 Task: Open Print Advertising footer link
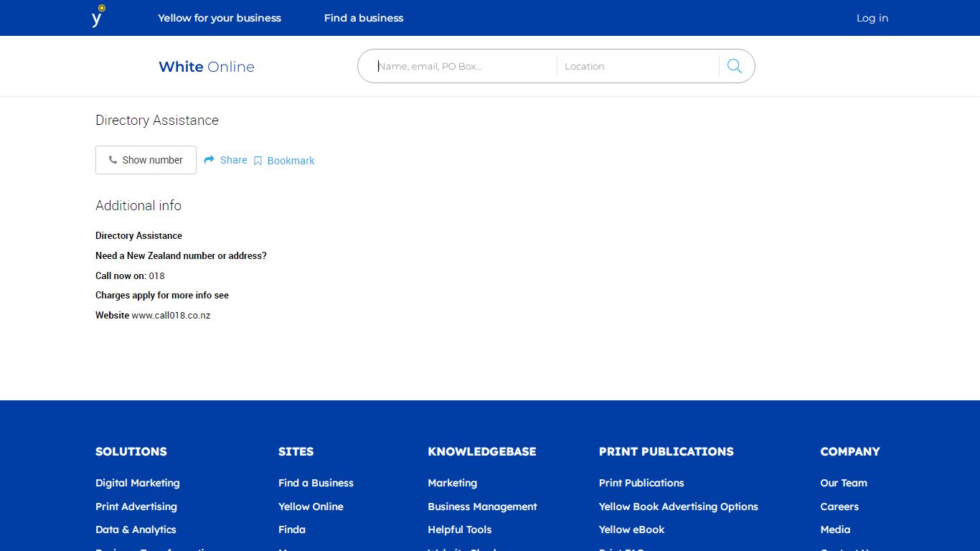136,507
